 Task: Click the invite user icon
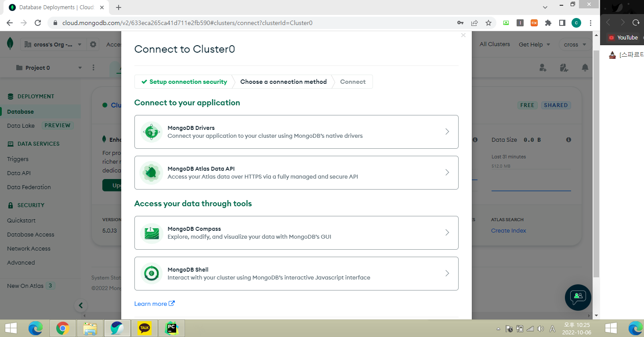[543, 68]
